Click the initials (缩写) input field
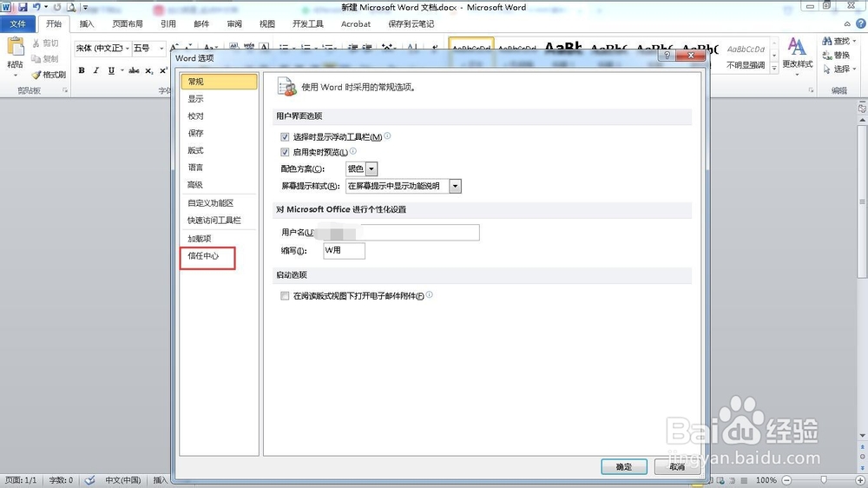868x488 pixels. click(344, 250)
